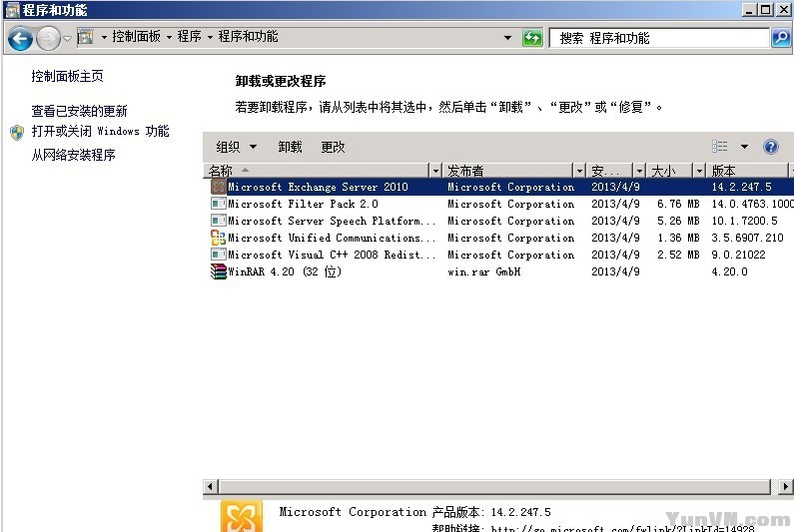Click Visual C++ 2008 Redist row icon
The height and width of the screenshot is (532, 794).
coord(219,255)
